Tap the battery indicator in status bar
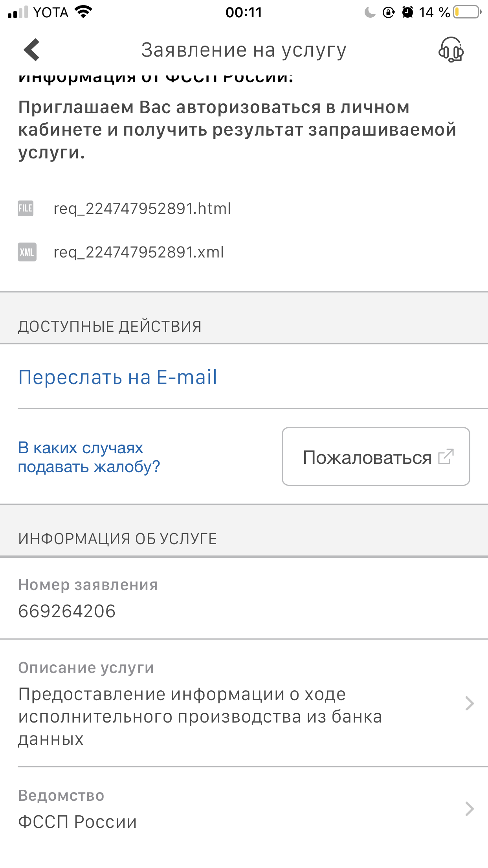Screen dimensions: 488x868 click(x=467, y=12)
